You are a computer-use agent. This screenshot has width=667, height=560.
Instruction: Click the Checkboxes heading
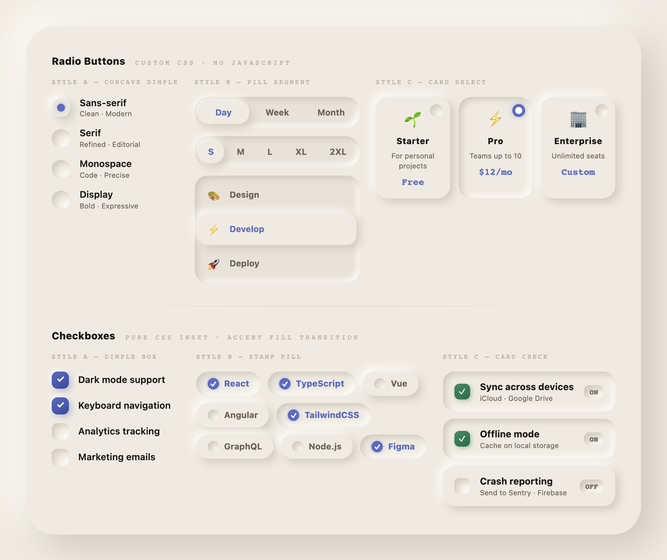[83, 336]
